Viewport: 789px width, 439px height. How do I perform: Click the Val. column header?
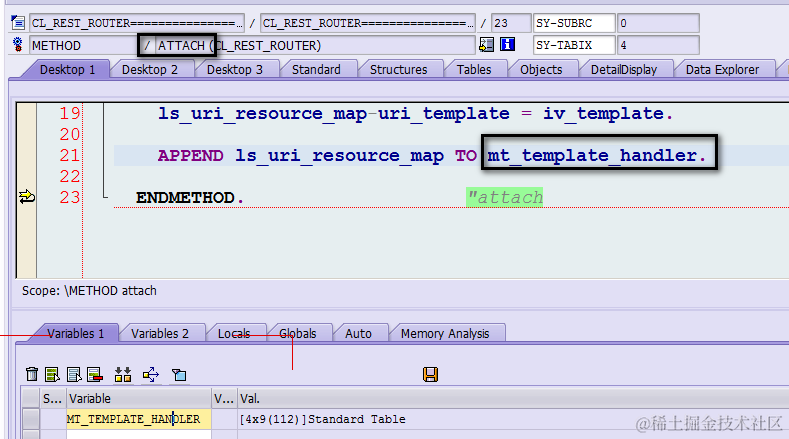click(513, 399)
